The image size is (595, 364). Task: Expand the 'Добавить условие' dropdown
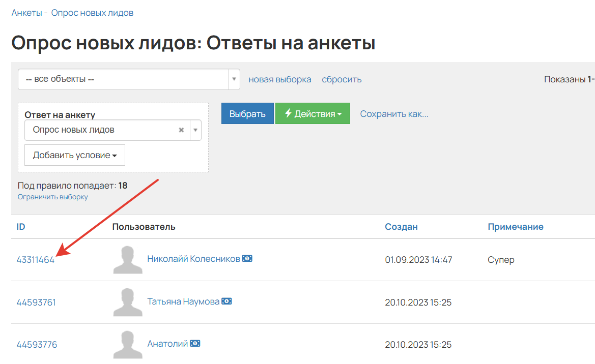pos(74,155)
